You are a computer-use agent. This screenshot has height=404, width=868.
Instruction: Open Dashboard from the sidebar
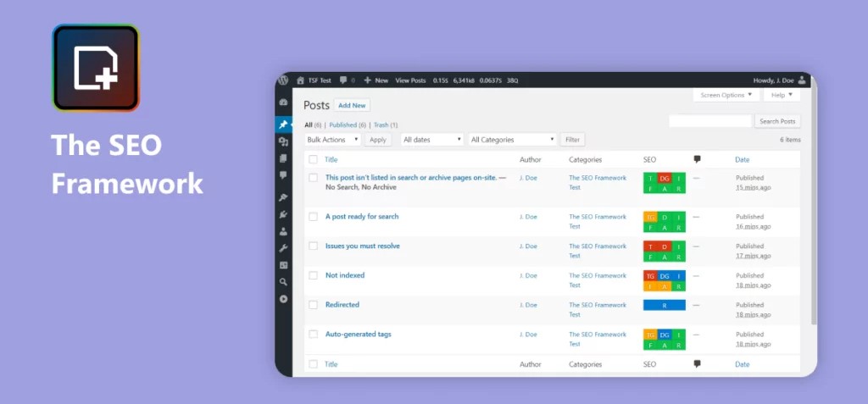283,102
